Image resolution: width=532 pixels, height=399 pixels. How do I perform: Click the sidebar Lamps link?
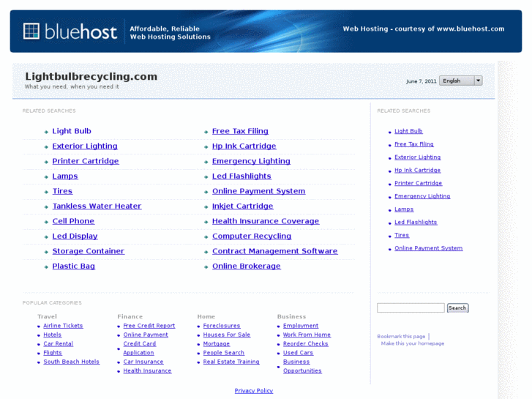pyautogui.click(x=404, y=209)
